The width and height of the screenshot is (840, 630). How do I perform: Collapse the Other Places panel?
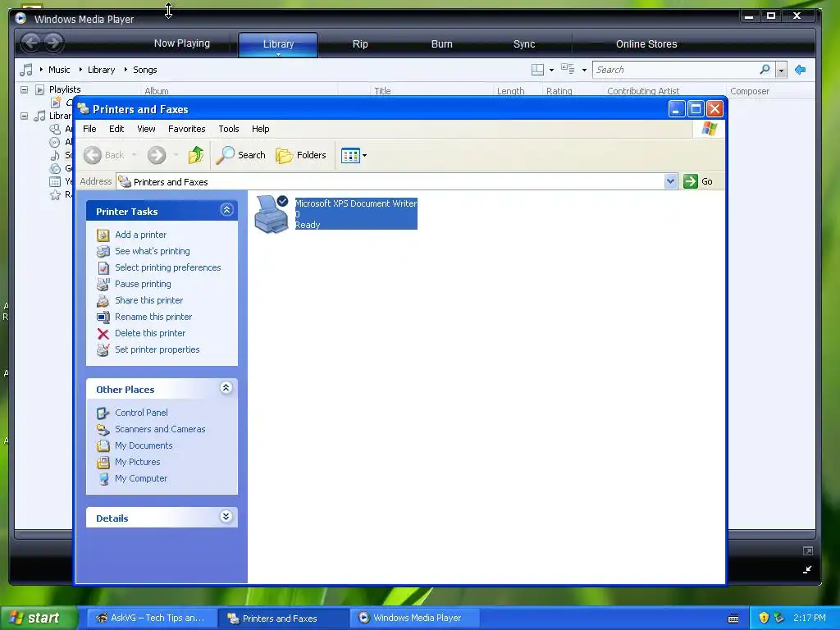[x=226, y=388]
